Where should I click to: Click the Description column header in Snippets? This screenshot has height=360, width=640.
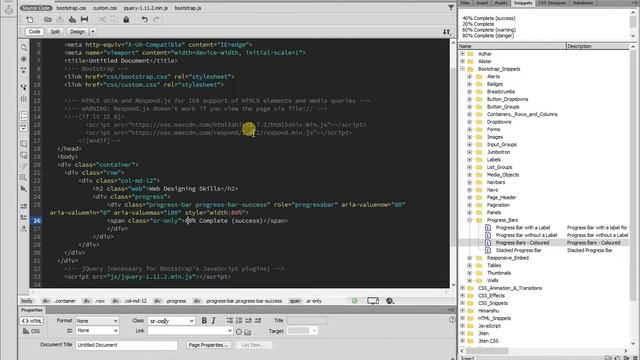click(x=598, y=46)
